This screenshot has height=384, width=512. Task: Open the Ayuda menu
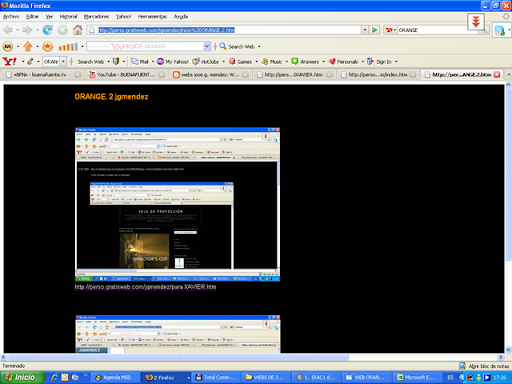point(181,16)
